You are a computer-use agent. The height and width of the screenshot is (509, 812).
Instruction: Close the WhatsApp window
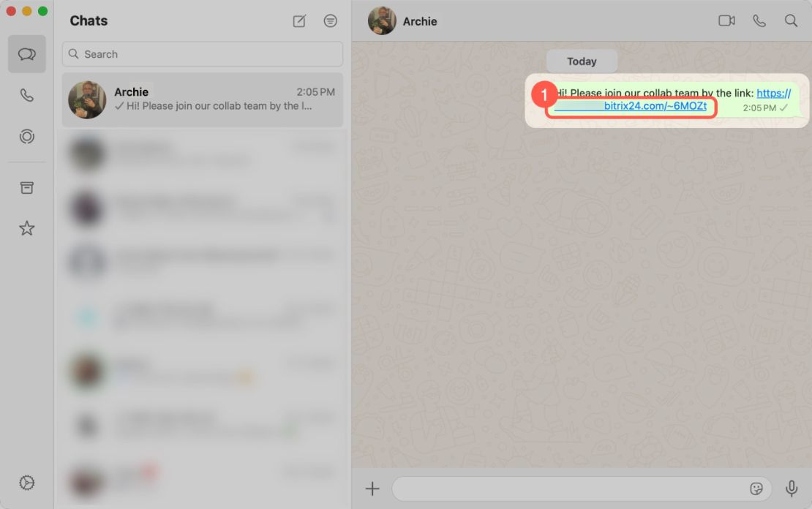11,11
